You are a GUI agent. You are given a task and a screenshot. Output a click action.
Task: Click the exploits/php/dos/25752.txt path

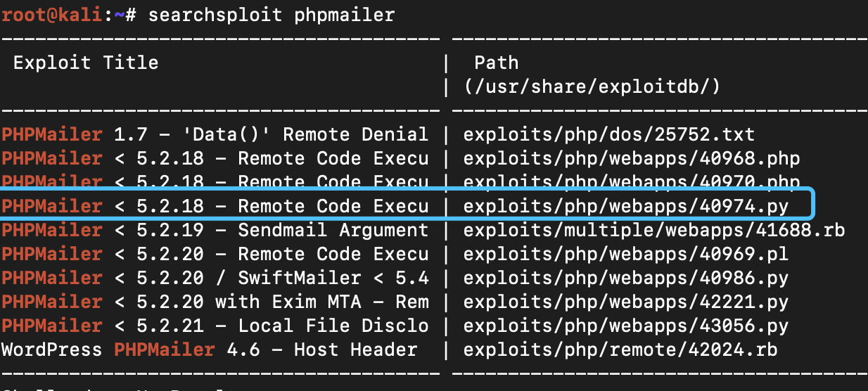pyautogui.click(x=608, y=134)
